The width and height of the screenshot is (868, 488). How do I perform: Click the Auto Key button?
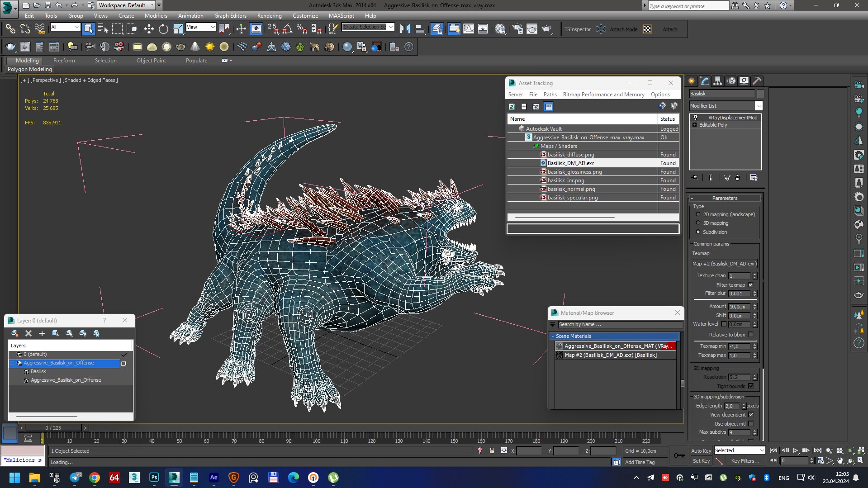701,451
